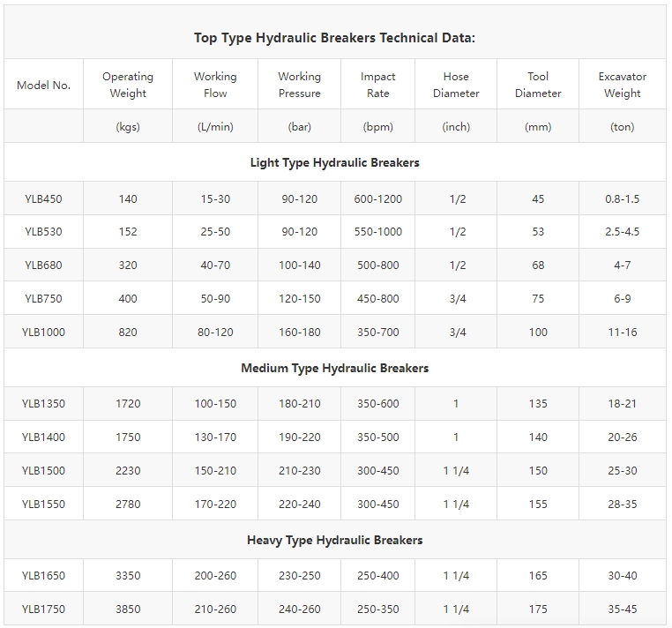672x628 pixels.
Task: Select model cell 'YLB1350'
Action: point(43,403)
